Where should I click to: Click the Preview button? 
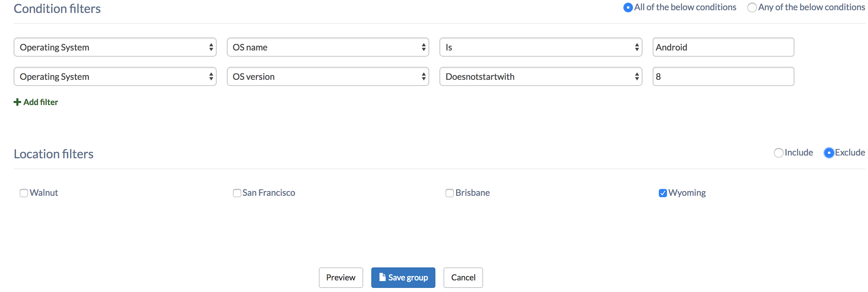tap(341, 277)
